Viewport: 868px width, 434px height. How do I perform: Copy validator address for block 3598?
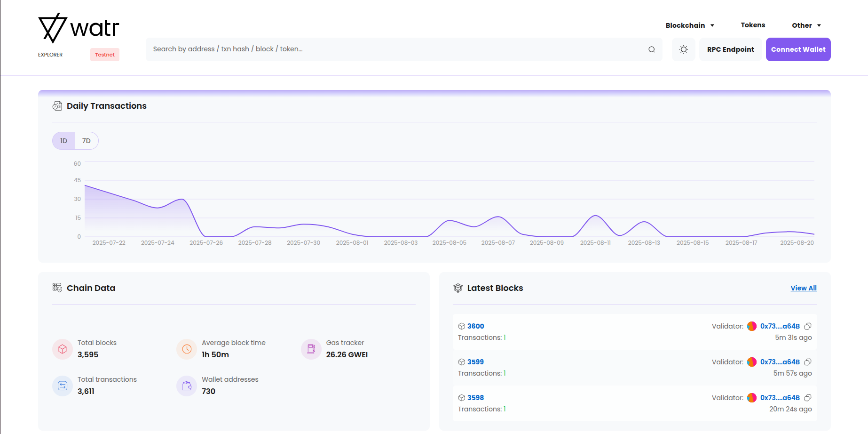tap(808, 398)
